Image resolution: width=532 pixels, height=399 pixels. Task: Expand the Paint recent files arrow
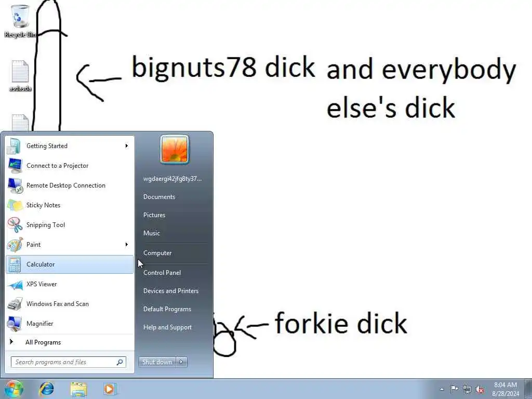click(x=127, y=245)
